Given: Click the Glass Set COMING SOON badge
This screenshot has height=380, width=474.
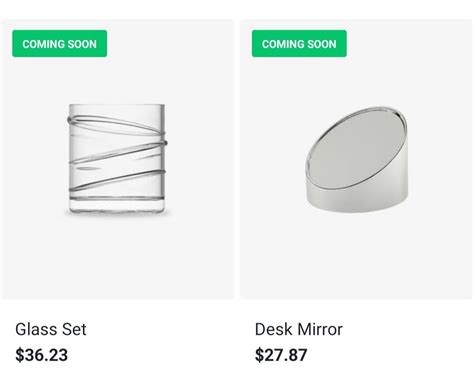Looking at the screenshot, I should (60, 44).
